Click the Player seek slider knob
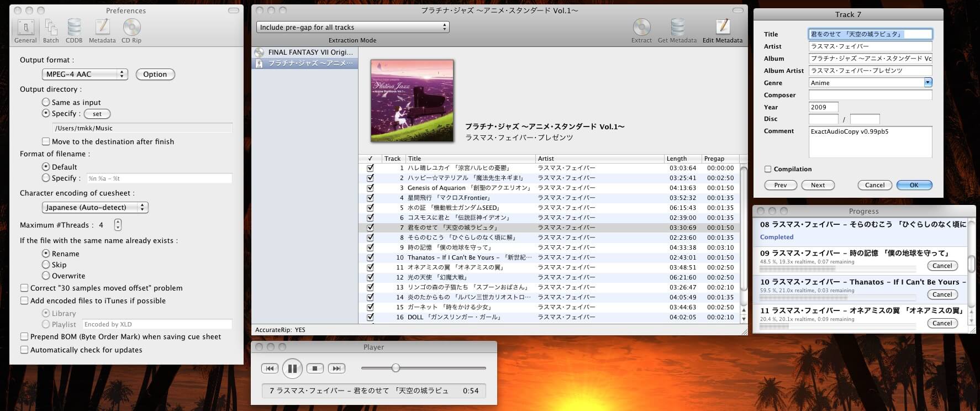This screenshot has height=411, width=980. coord(396,368)
